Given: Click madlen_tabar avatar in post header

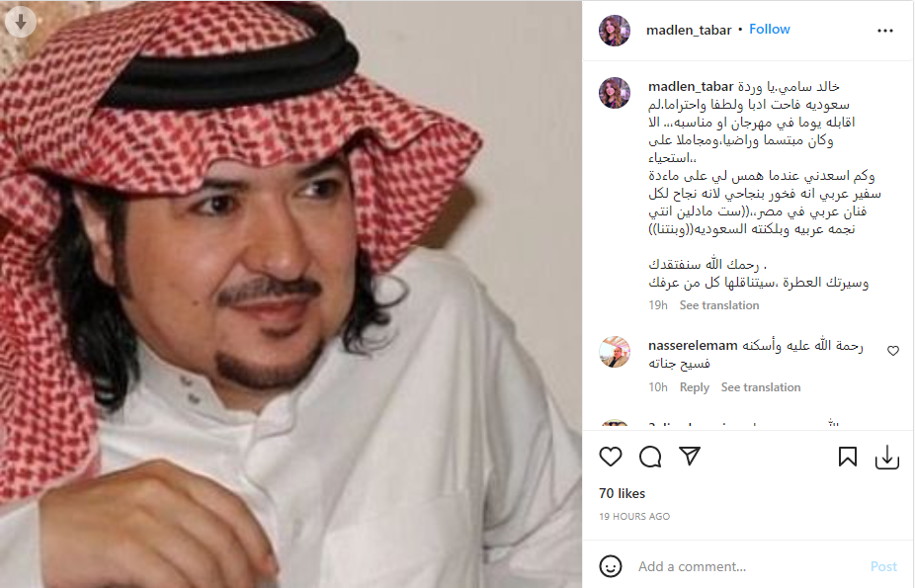Looking at the screenshot, I should pos(615,31).
